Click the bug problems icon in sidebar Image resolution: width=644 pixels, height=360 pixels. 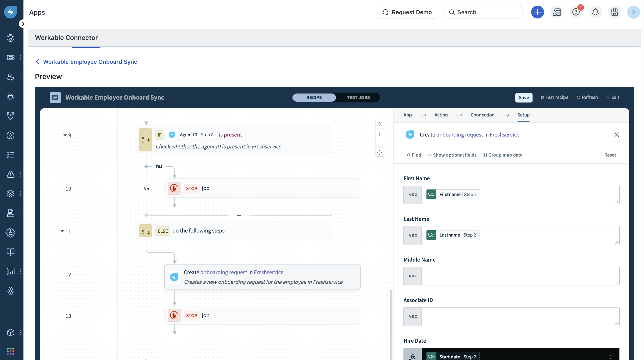point(10,96)
